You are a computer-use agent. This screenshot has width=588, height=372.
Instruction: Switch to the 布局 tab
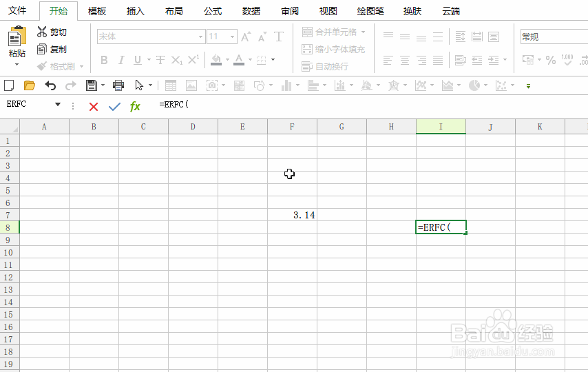coord(174,11)
